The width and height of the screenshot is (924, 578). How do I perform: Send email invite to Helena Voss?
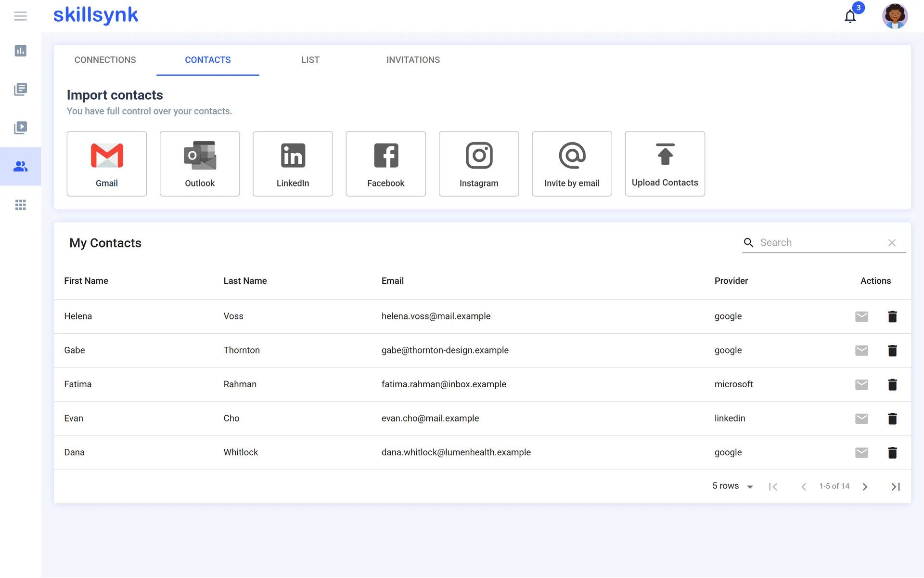(x=861, y=316)
